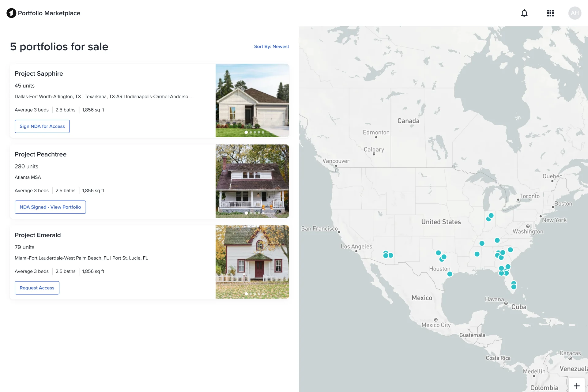The width and height of the screenshot is (588, 392).
Task: Click Request Access button for Project Emerald
Action: point(37,288)
